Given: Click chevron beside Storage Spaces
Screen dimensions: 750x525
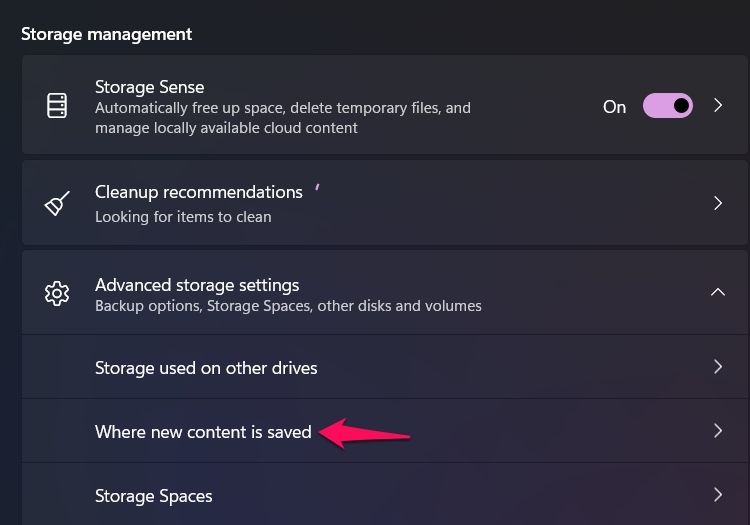Looking at the screenshot, I should [717, 495].
